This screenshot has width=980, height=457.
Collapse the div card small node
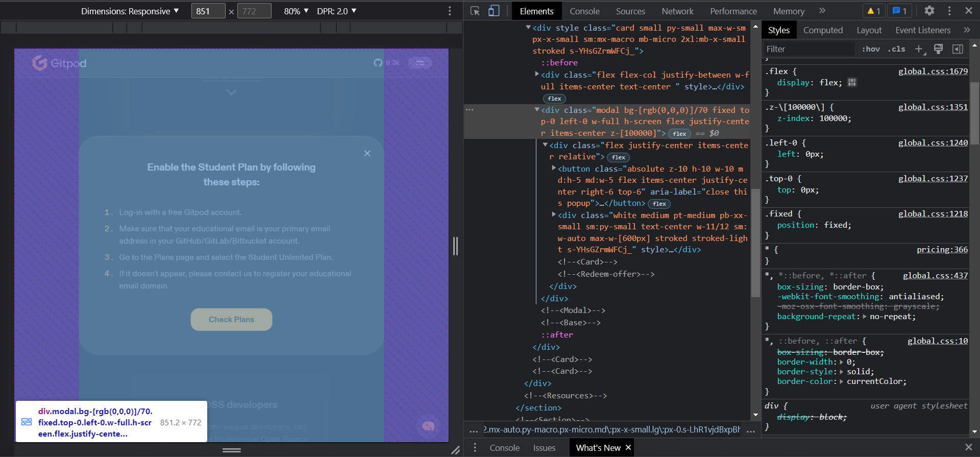click(528, 28)
